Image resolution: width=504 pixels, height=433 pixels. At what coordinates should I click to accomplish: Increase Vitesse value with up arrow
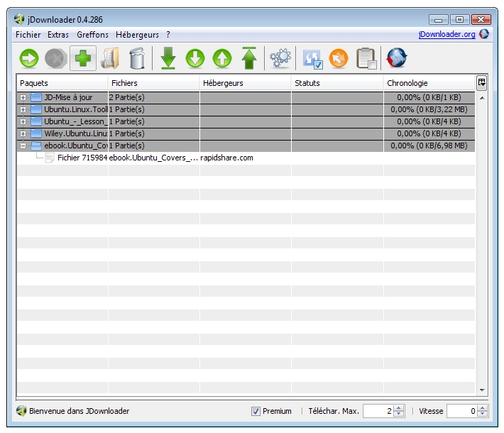click(x=482, y=408)
